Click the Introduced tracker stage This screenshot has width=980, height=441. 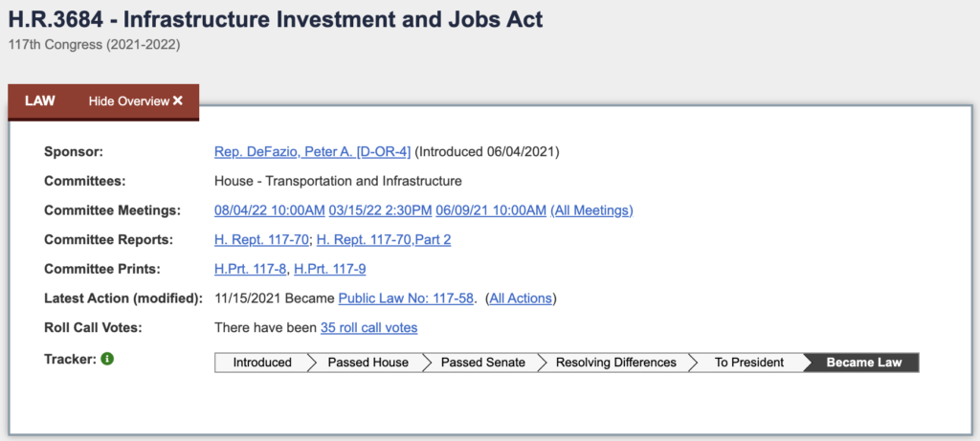262,363
